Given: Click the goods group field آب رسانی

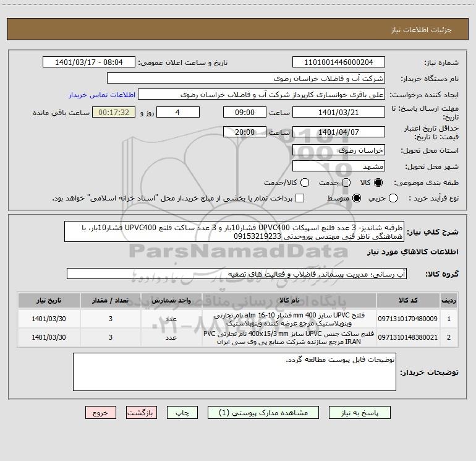Looking at the screenshot, I should [237, 274].
